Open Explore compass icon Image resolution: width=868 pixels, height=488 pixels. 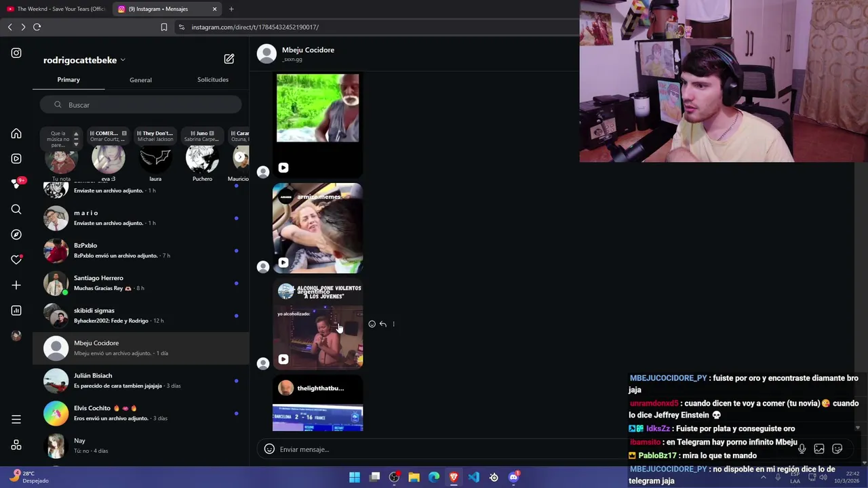click(x=16, y=235)
